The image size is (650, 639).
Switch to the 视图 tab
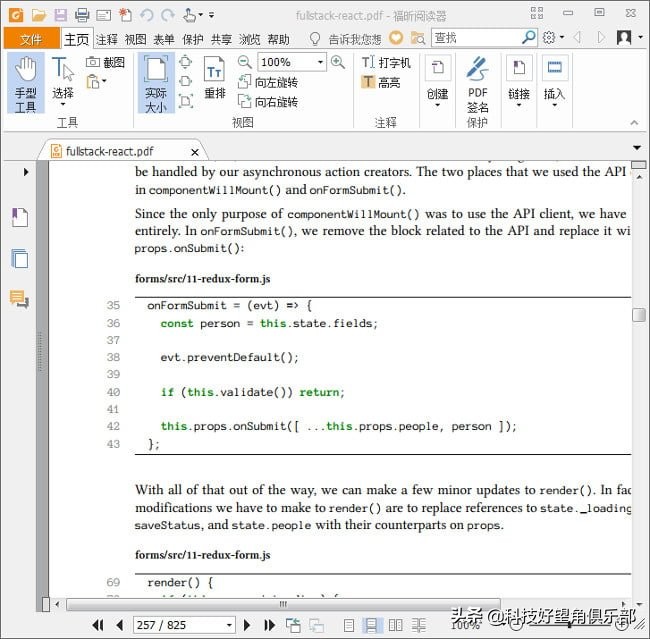(x=136, y=39)
